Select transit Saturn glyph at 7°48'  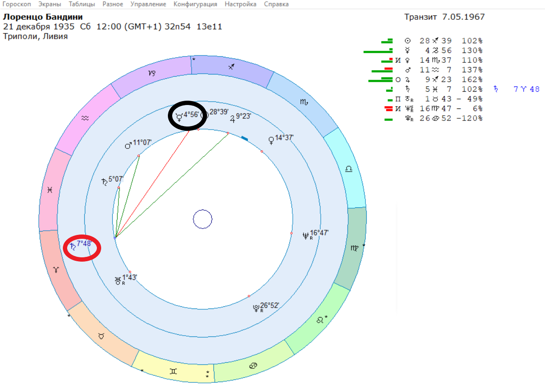(x=73, y=246)
